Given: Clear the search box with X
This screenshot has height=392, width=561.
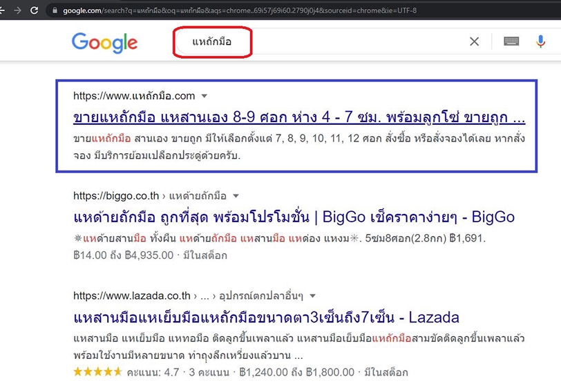Looking at the screenshot, I should click(x=474, y=41).
